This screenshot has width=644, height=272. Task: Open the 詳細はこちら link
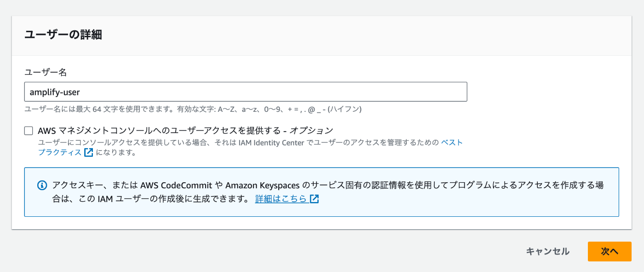281,199
